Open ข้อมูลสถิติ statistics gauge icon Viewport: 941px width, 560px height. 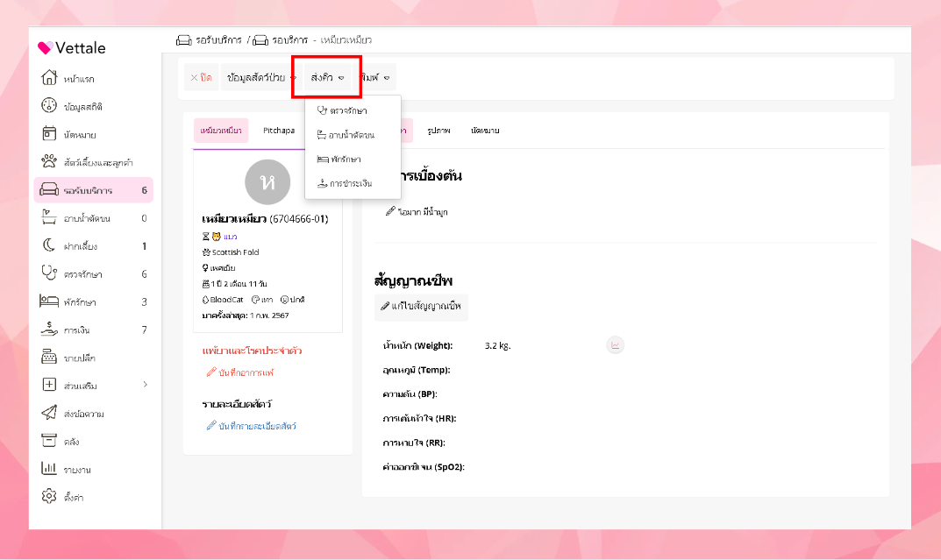click(49, 106)
